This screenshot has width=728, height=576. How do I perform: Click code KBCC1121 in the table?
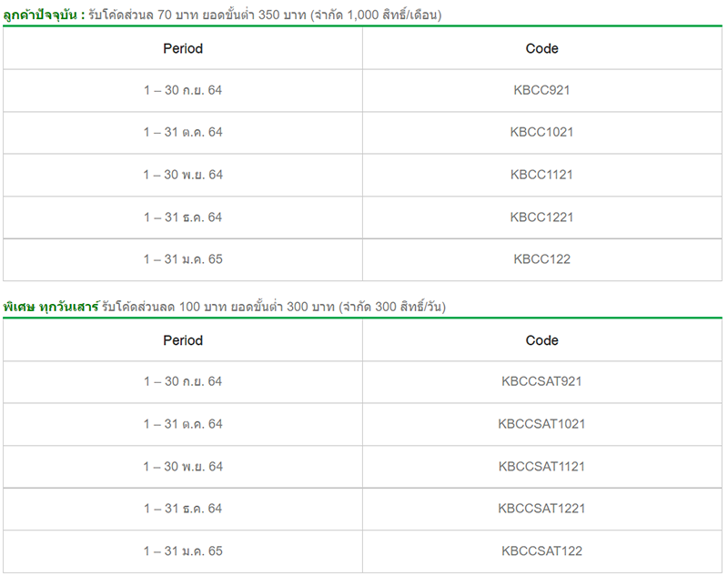[541, 175]
